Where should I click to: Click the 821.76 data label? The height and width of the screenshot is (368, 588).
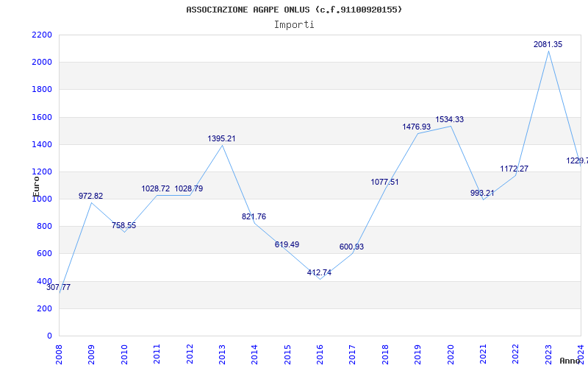pos(254,216)
